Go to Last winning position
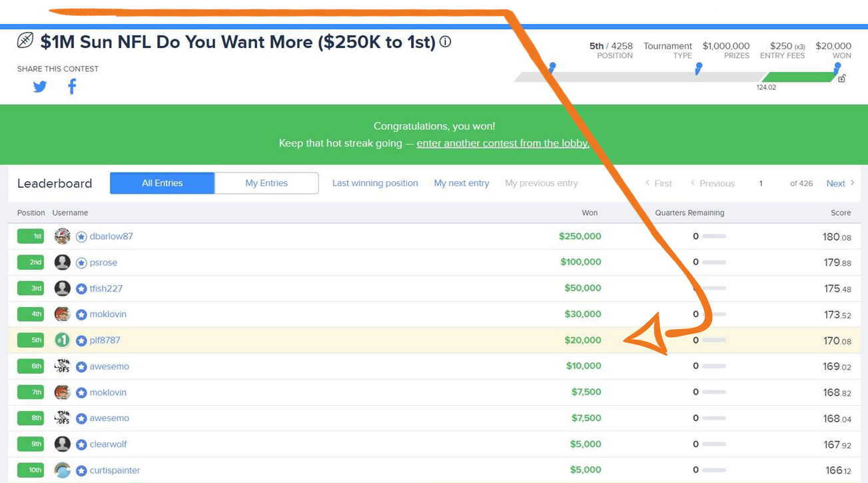This screenshot has width=868, height=483. pos(375,183)
